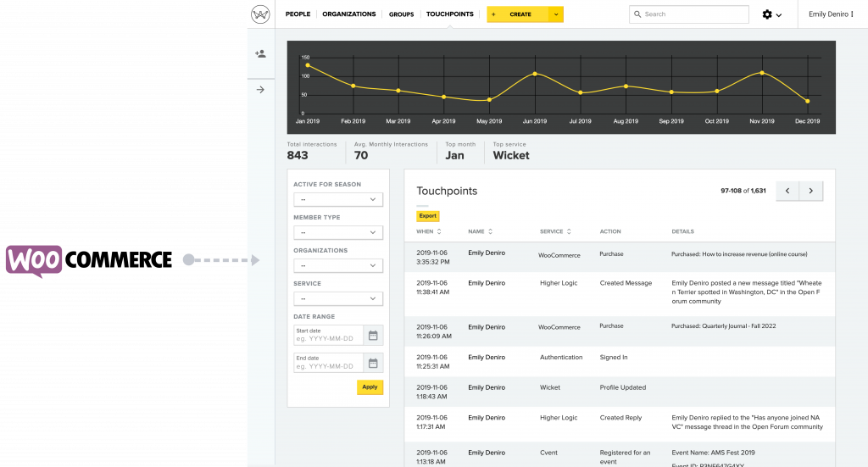Click the 'Signed In' action cell
Screen dimensions: 868x467
[614, 358]
